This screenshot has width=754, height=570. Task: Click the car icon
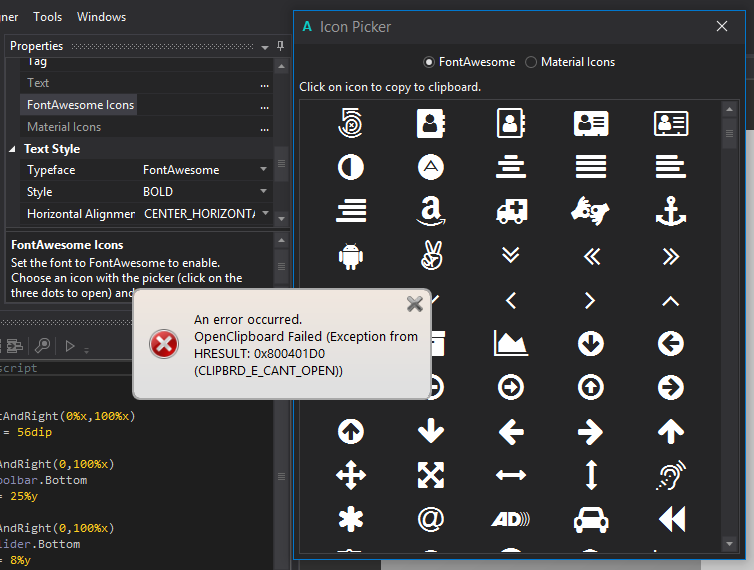click(591, 519)
